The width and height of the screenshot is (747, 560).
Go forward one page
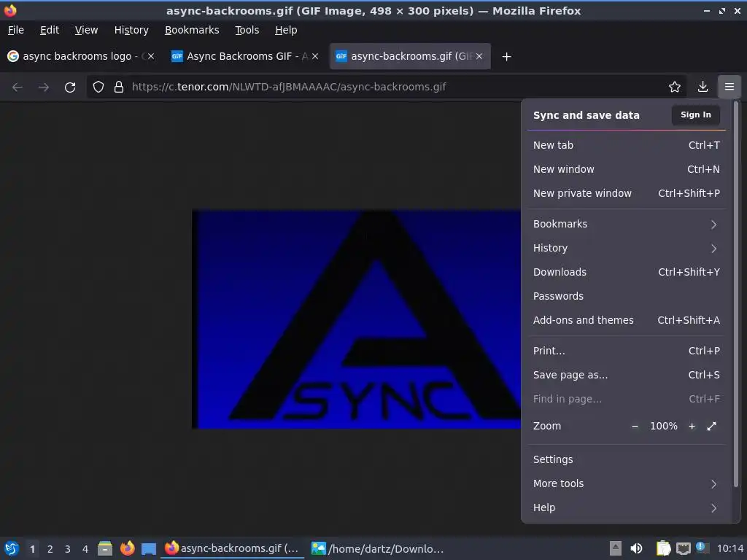tap(44, 87)
